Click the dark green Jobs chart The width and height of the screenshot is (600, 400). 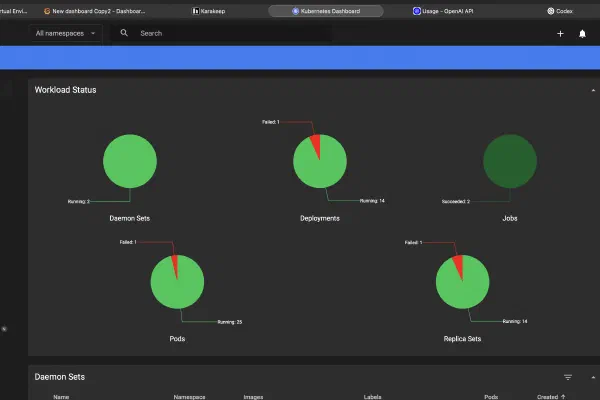point(509,162)
